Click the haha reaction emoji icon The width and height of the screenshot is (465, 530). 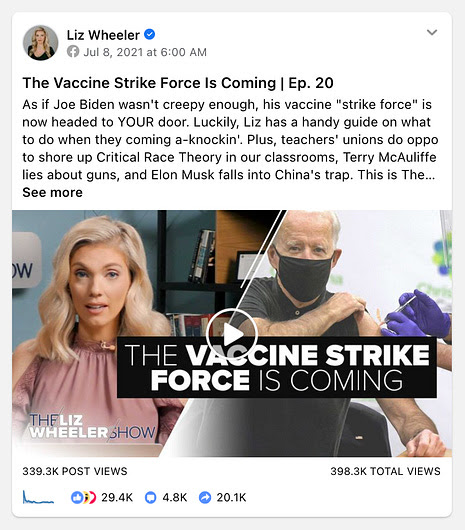(87, 497)
